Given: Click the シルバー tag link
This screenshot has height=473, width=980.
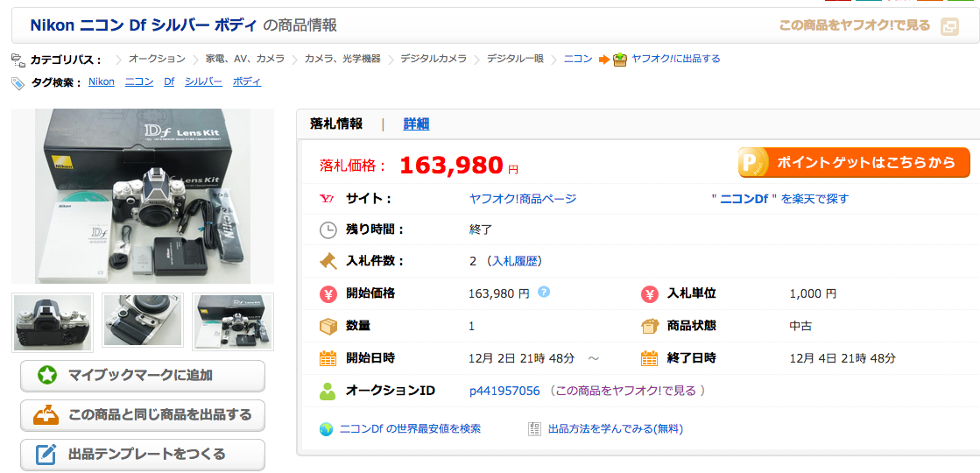Looking at the screenshot, I should point(204,81).
